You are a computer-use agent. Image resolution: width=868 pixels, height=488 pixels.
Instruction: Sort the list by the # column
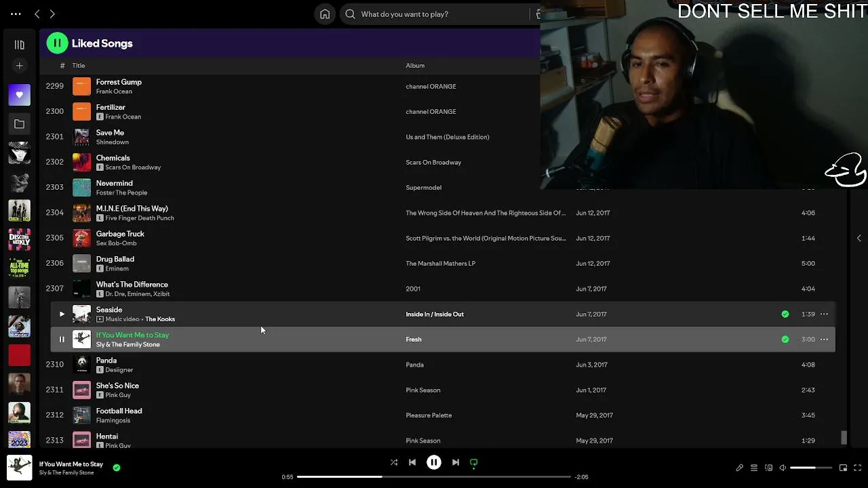tap(62, 66)
